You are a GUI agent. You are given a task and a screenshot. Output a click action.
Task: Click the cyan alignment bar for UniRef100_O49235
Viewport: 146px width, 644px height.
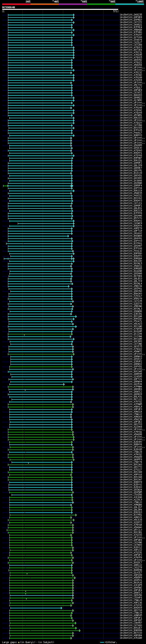point(41,15)
